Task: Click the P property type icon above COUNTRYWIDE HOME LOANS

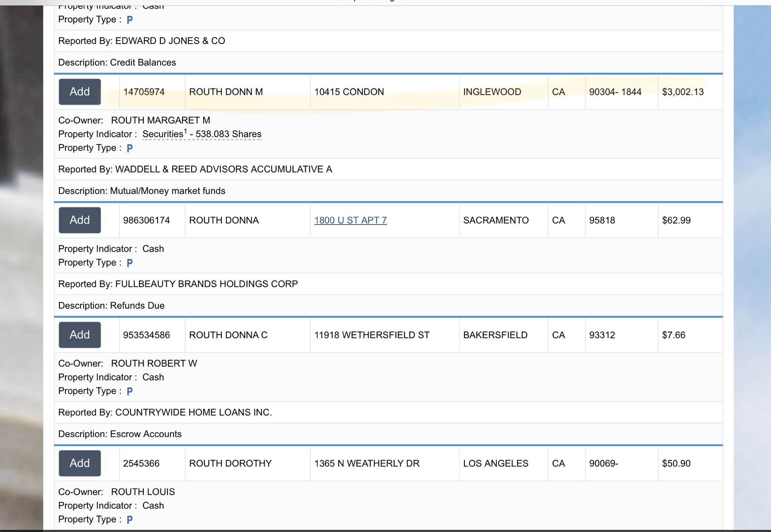Action: click(129, 391)
